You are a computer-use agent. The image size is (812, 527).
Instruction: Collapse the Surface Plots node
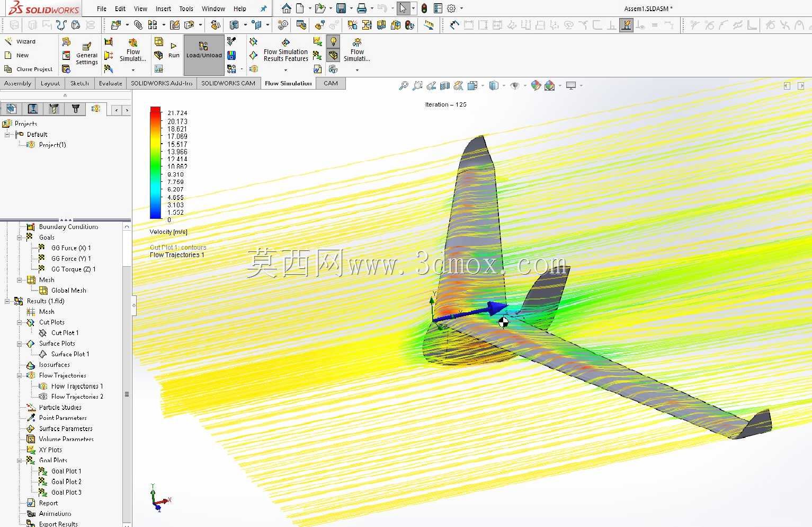(x=20, y=344)
